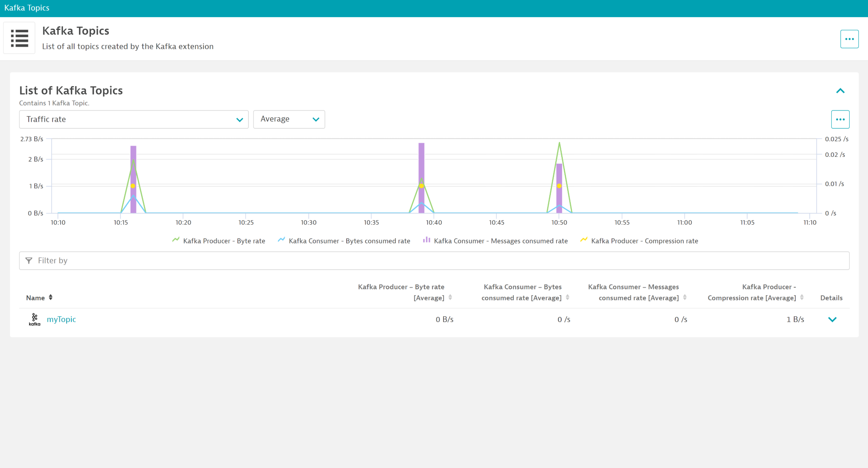This screenshot has width=868, height=468.
Task: Sort by Compression rate column
Action: point(802,298)
